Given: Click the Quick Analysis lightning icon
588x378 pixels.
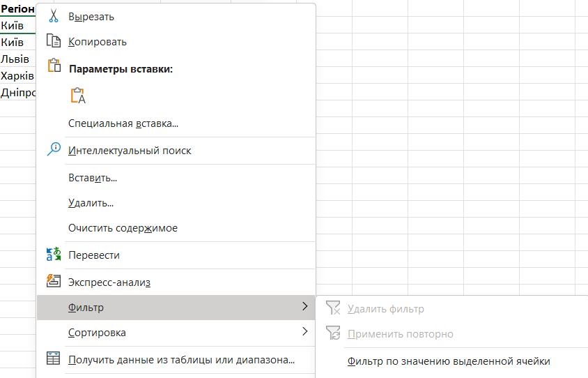Looking at the screenshot, I should click(54, 281).
